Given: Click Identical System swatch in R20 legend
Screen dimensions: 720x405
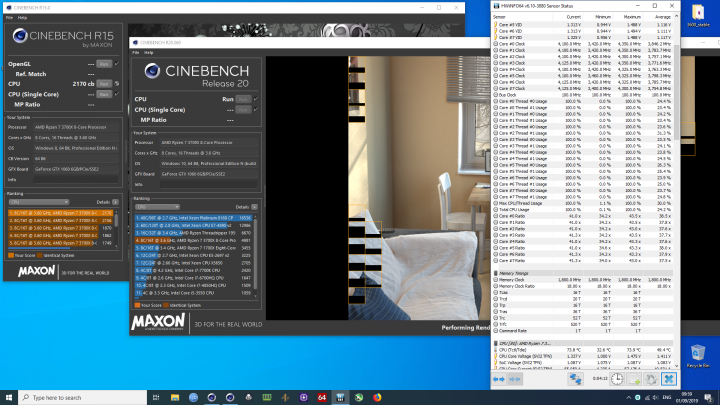Looking at the screenshot, I should (166, 305).
